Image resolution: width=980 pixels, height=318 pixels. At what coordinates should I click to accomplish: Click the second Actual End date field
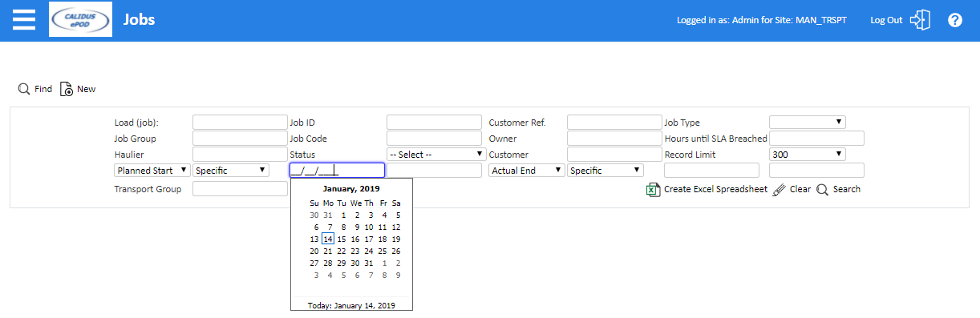click(x=816, y=170)
